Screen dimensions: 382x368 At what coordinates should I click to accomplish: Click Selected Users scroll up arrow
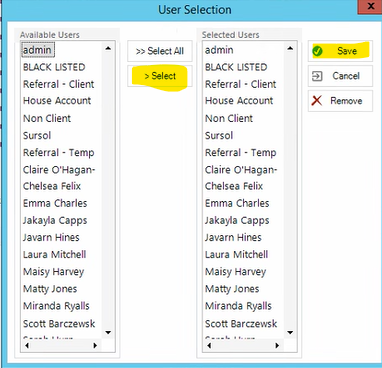(290, 49)
